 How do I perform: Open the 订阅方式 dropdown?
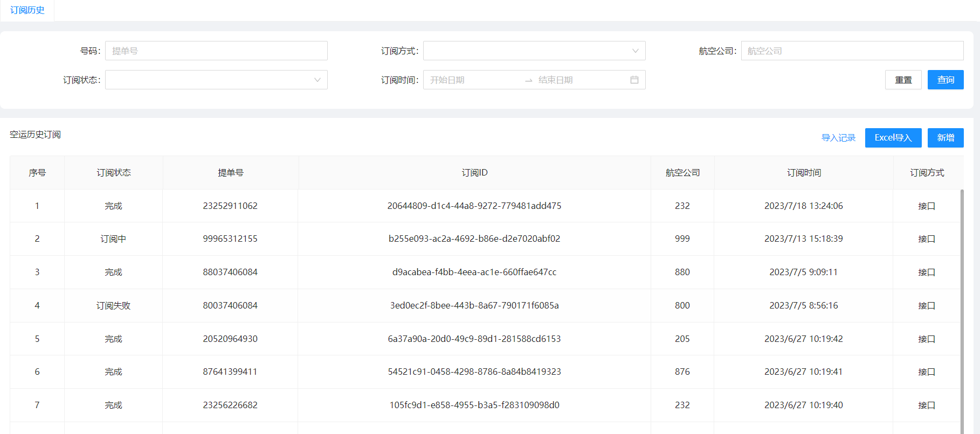(x=534, y=51)
